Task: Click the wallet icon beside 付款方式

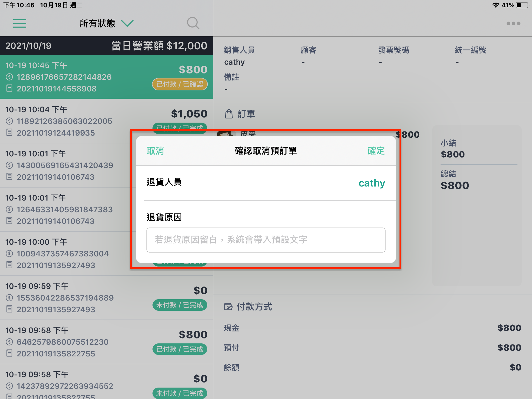Action: (x=228, y=307)
